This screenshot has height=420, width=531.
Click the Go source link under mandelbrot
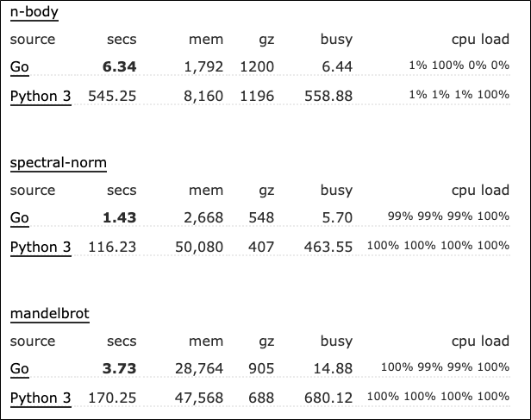point(19,368)
